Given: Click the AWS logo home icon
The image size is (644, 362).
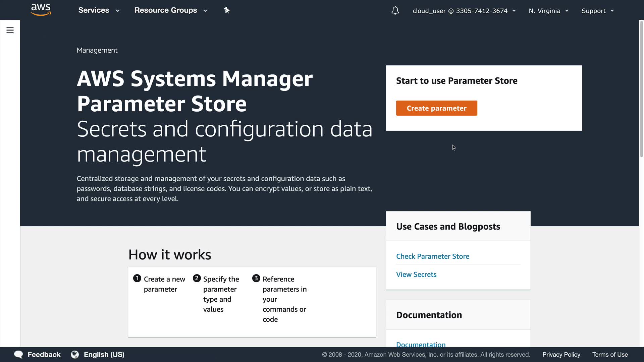Looking at the screenshot, I should coord(41,10).
